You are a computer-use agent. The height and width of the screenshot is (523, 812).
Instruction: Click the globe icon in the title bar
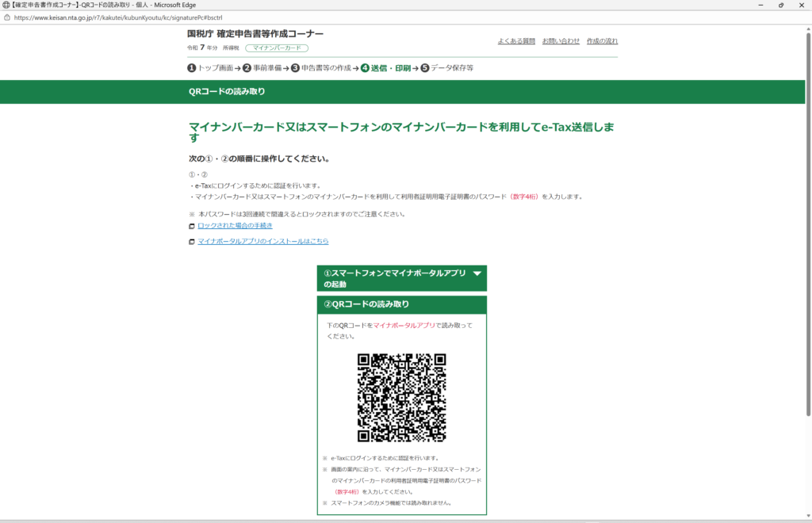pyautogui.click(x=6, y=5)
